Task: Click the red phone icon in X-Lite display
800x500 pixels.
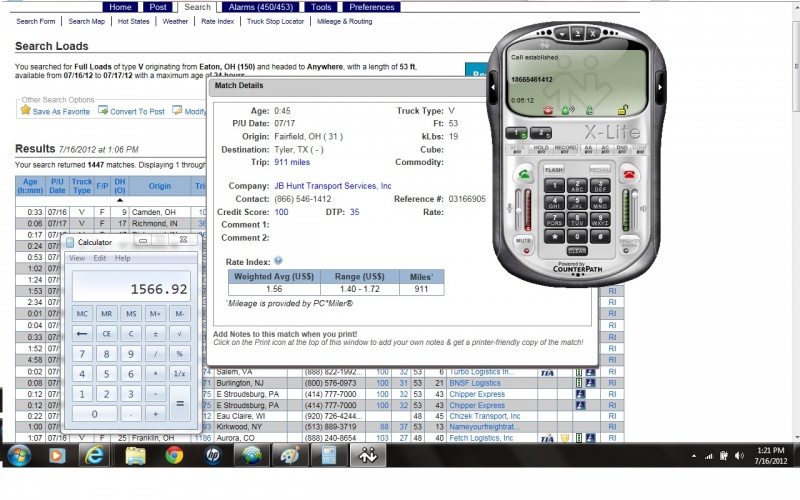Action: [548, 110]
